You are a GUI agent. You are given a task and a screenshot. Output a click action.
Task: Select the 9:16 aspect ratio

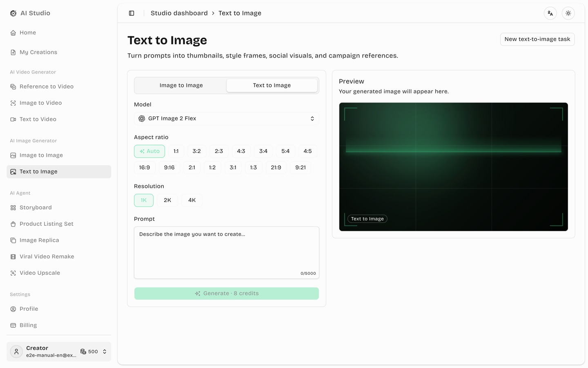coord(169,168)
